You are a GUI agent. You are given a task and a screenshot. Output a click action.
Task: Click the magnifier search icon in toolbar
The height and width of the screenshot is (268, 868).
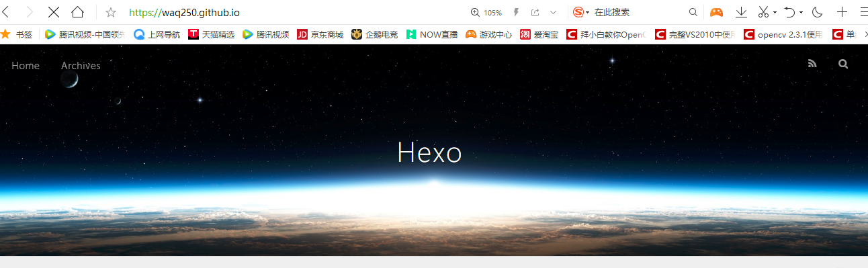tap(693, 12)
